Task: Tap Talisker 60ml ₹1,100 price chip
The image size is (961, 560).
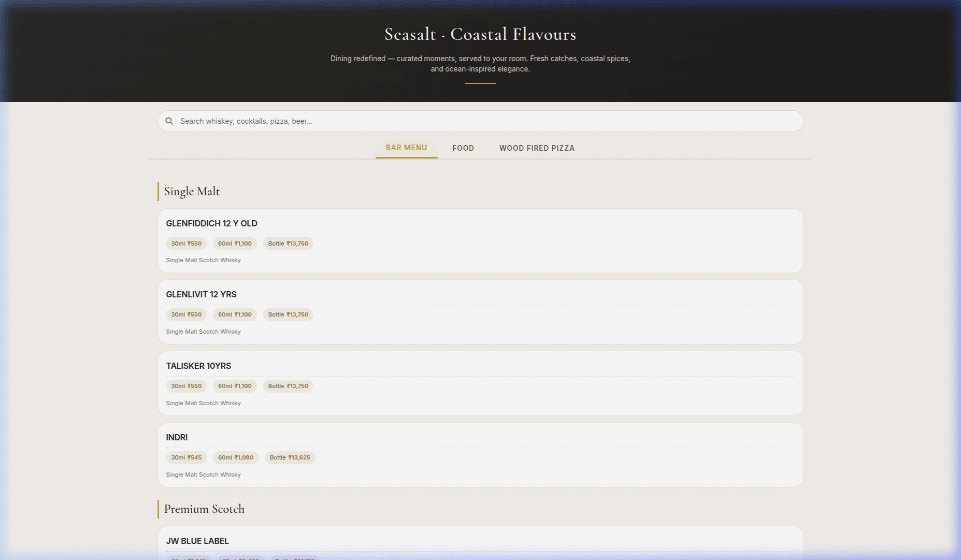Action: [235, 386]
